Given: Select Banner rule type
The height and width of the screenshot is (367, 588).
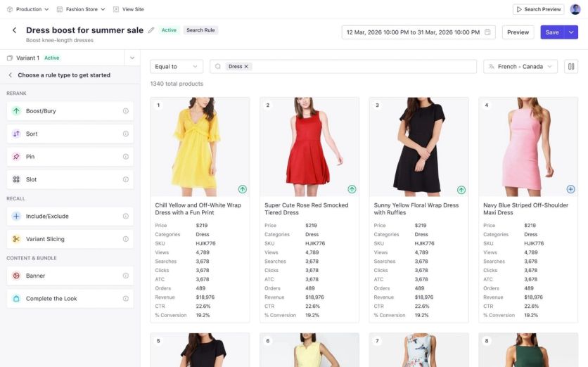Looking at the screenshot, I should [70, 276].
